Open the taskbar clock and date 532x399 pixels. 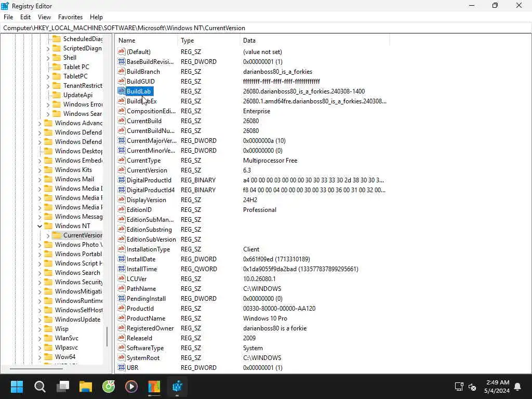coord(497,387)
